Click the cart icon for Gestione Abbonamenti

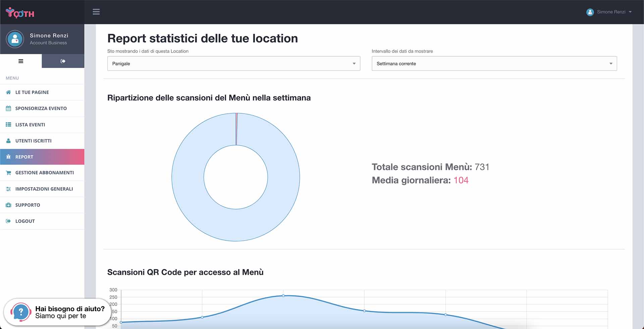[8, 173]
